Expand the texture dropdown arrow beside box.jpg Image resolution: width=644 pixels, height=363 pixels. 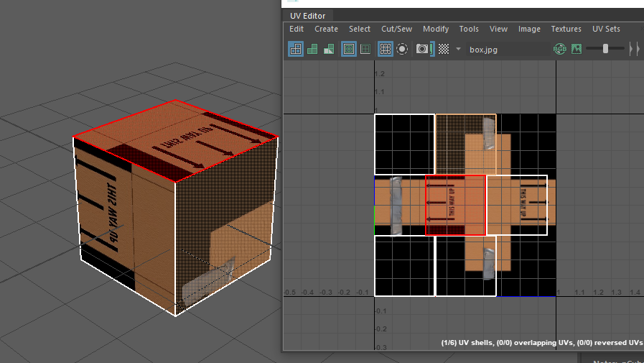[459, 49]
